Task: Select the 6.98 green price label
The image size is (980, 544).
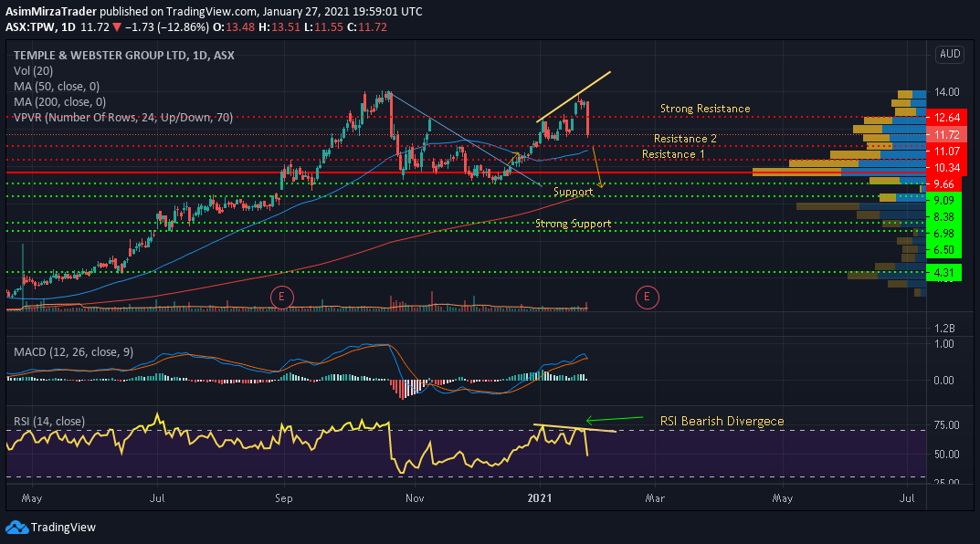Action: [943, 233]
